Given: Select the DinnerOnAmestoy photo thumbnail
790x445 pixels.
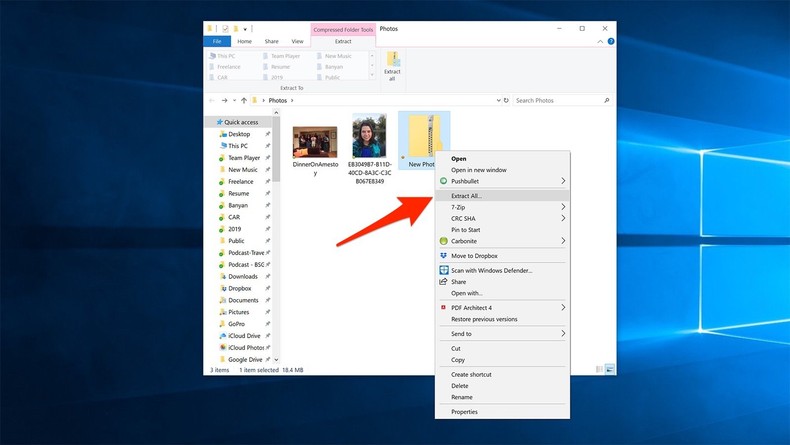Looking at the screenshot, I should [315, 142].
